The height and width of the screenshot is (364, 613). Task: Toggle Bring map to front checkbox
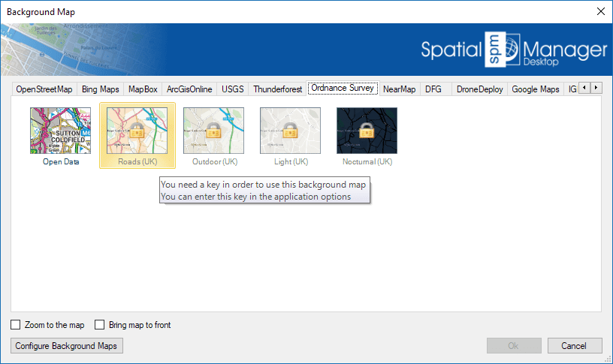(x=100, y=325)
